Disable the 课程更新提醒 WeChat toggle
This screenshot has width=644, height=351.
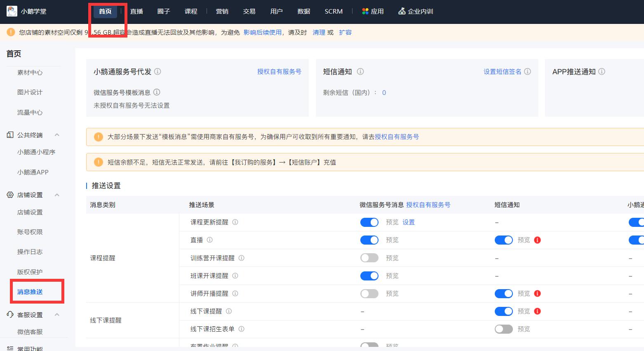pyautogui.click(x=369, y=222)
